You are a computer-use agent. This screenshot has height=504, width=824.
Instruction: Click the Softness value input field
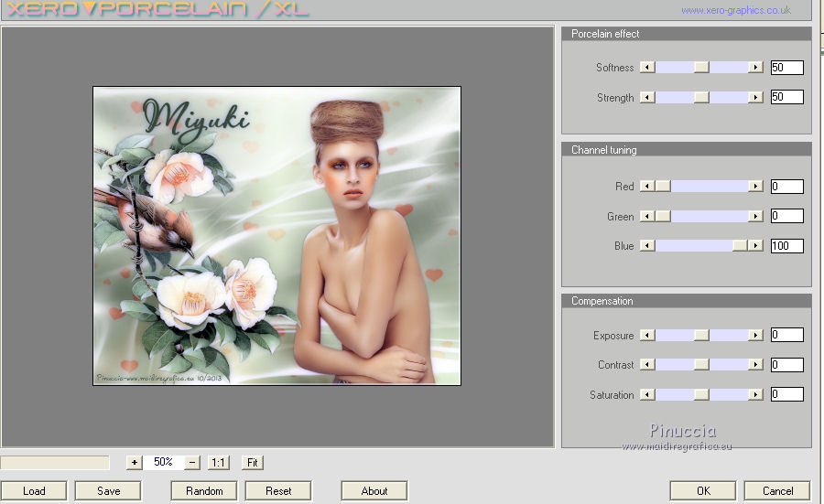point(786,68)
